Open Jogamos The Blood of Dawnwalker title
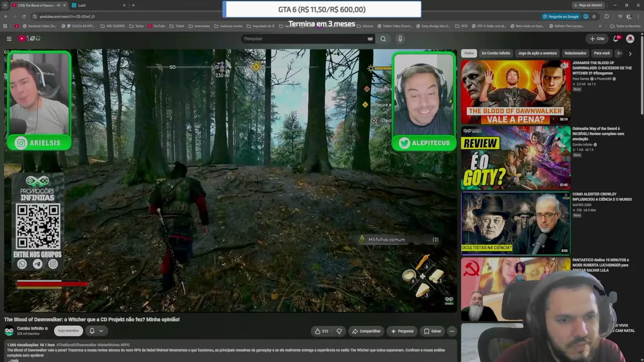 602,68
